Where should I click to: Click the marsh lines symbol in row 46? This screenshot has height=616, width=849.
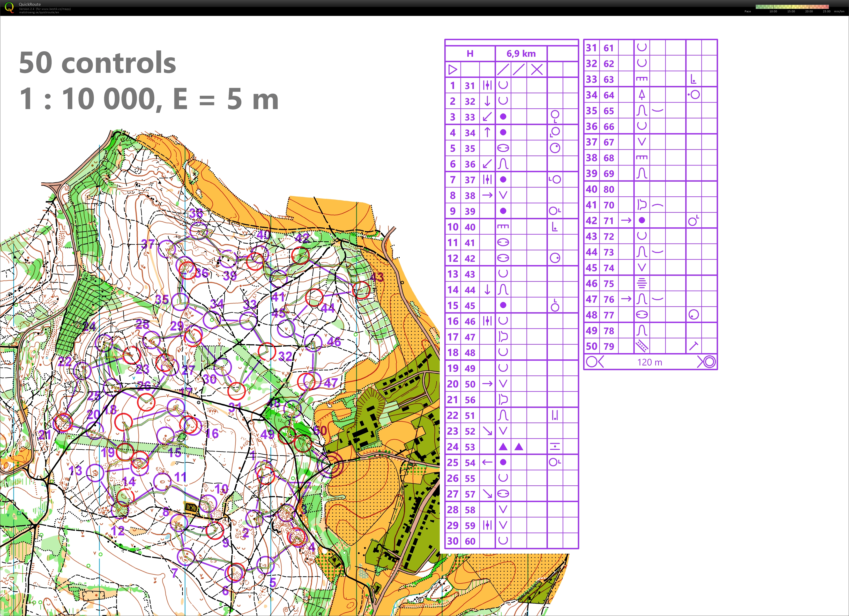coord(642,283)
